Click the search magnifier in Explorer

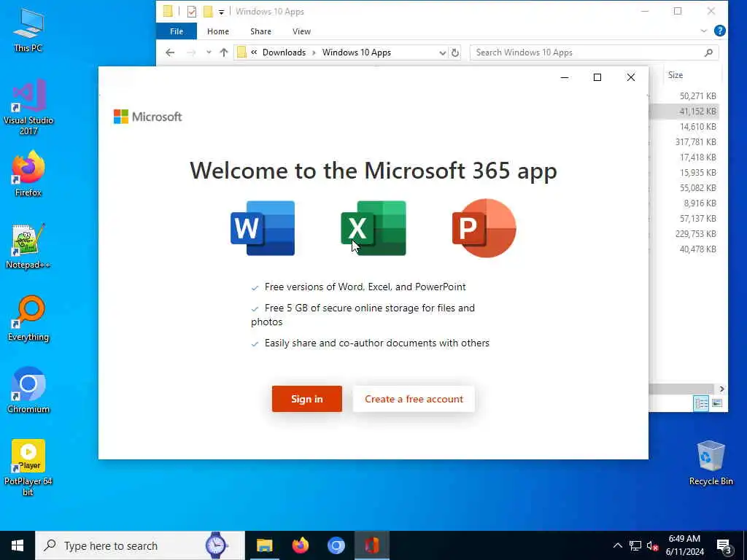point(708,52)
